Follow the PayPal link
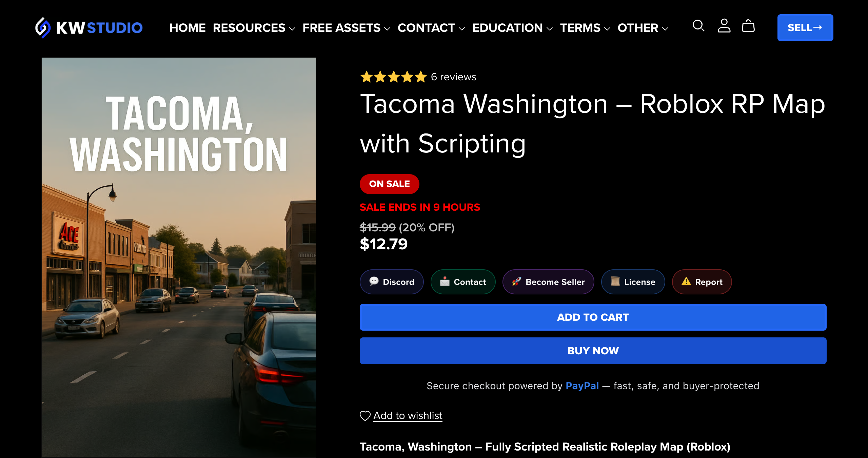 tap(582, 386)
